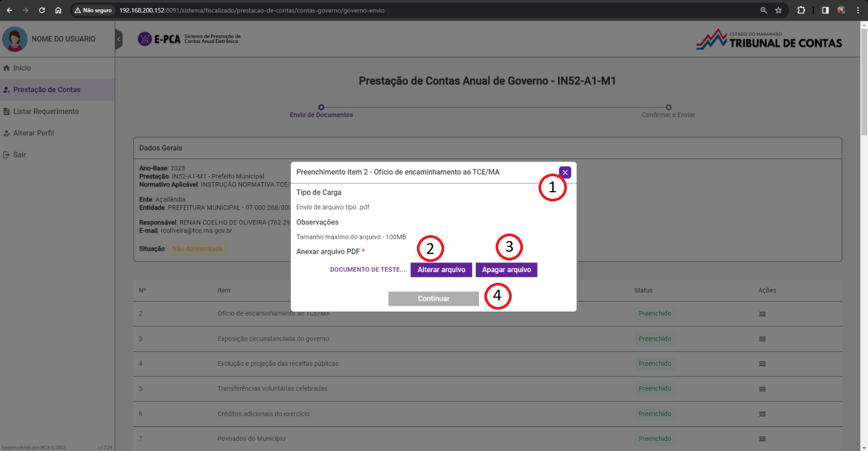Screen dimensions: 868x451
Task: Click 'Povoados do Município' item text
Action: (251, 439)
